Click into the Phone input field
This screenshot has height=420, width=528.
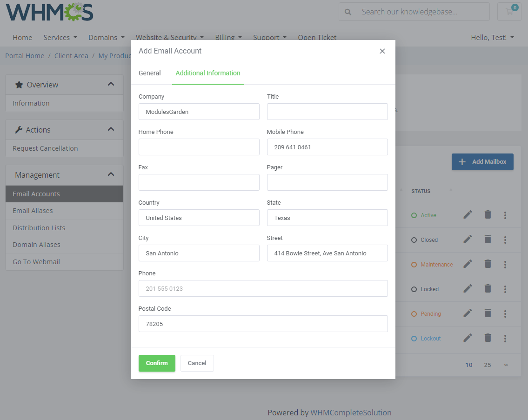click(263, 288)
